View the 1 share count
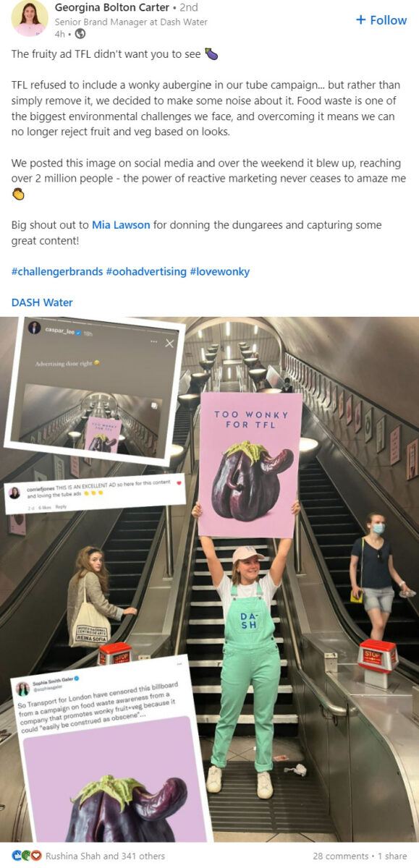 (392, 856)
